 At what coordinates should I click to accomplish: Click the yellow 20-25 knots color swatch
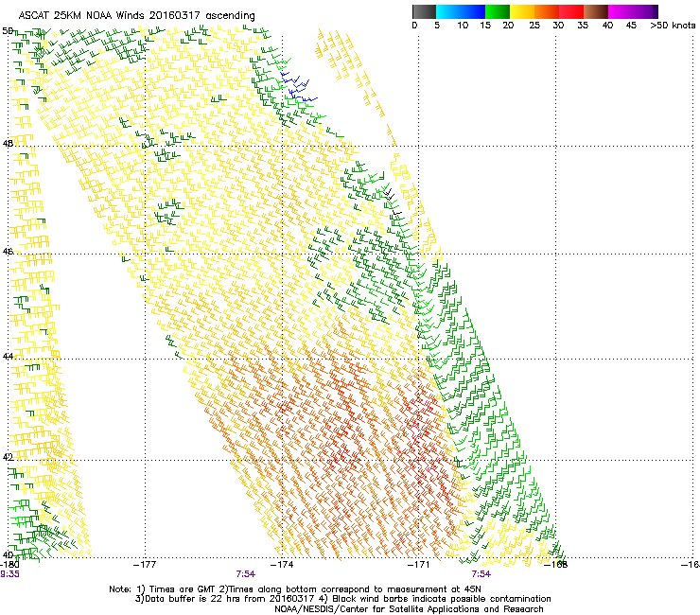(x=522, y=11)
